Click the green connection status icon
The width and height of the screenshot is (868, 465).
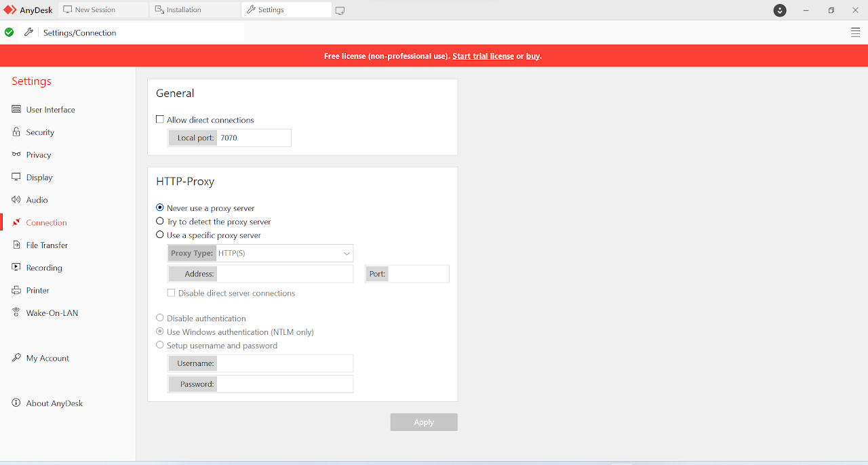click(x=9, y=33)
